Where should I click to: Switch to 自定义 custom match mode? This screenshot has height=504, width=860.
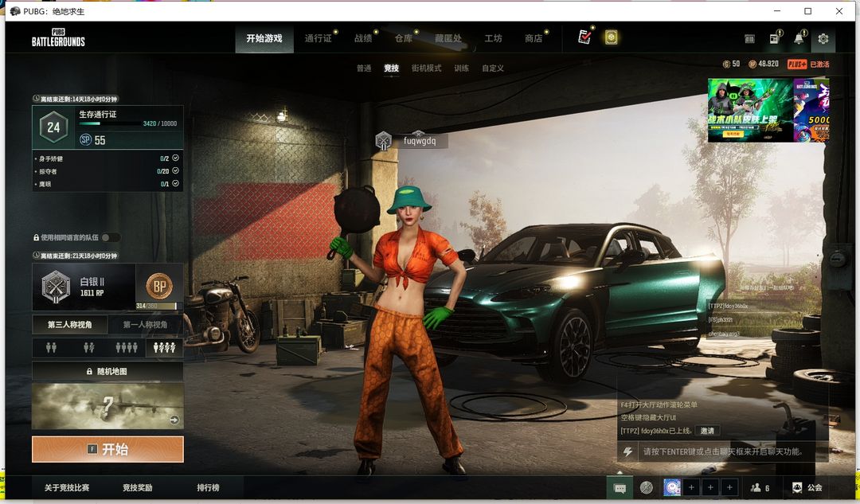click(493, 68)
